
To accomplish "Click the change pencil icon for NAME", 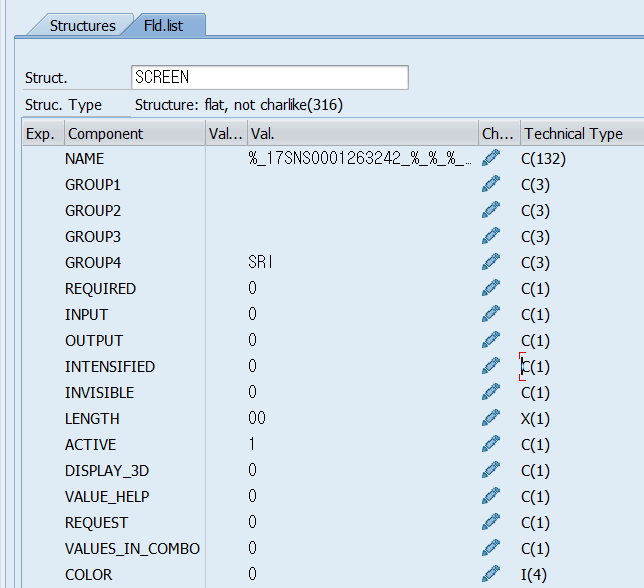I will (491, 158).
